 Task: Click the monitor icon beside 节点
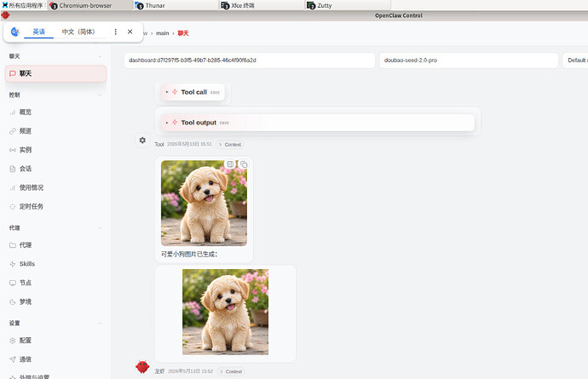[13, 283]
